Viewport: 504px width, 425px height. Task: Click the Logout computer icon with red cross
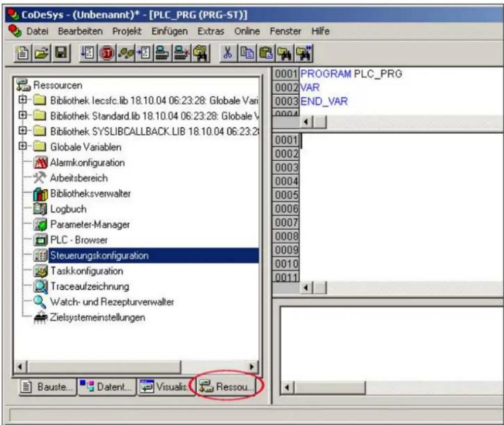pos(181,53)
